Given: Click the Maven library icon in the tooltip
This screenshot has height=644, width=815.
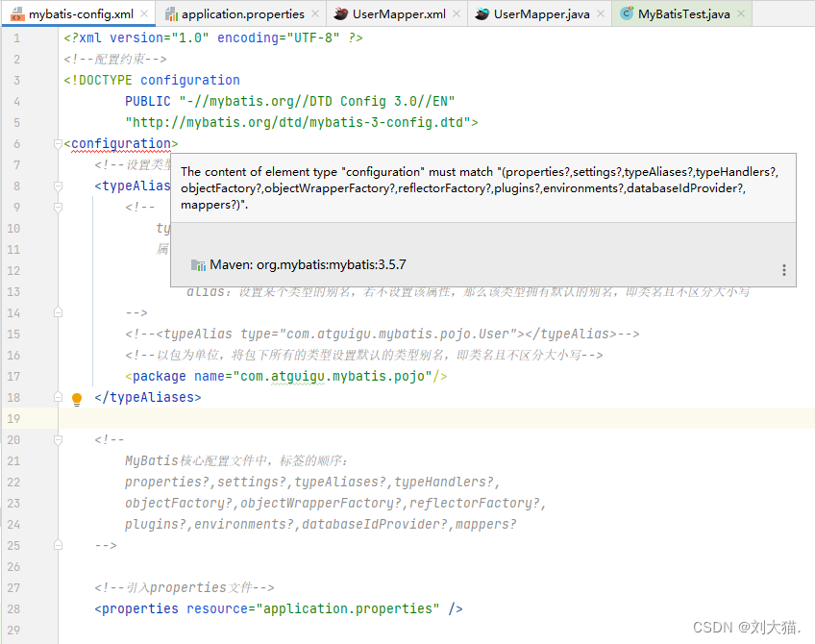Looking at the screenshot, I should tap(198, 265).
